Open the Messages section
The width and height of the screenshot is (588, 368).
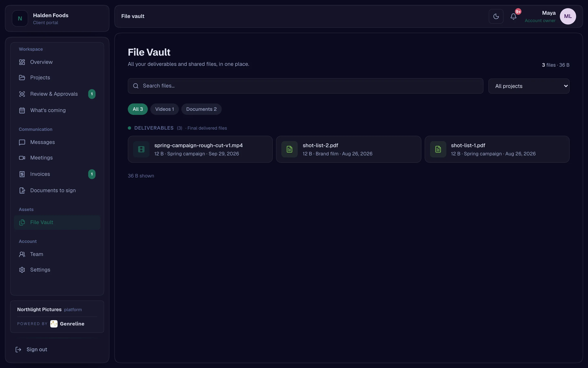[57, 142]
